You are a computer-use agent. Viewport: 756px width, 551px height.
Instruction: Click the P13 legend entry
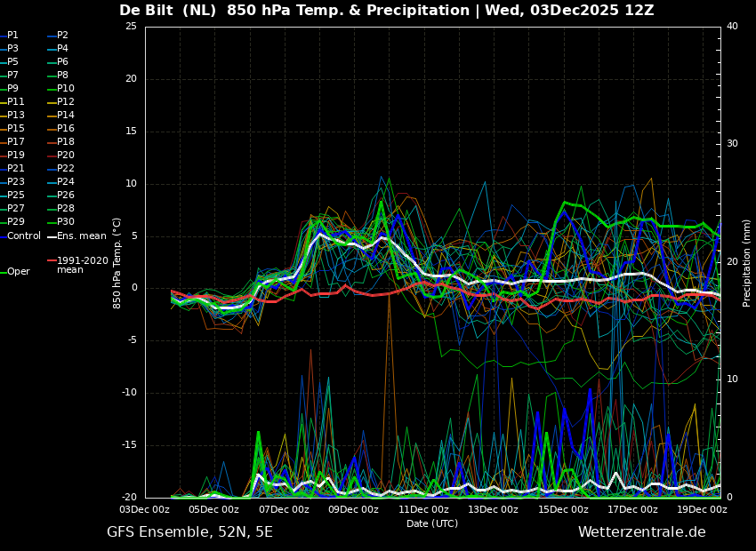15,116
